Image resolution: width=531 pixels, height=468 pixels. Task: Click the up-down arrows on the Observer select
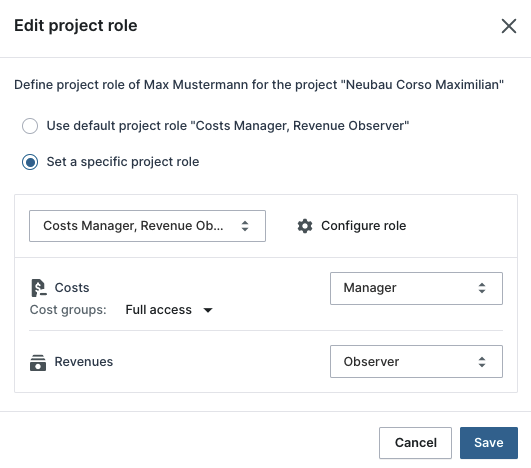click(x=482, y=362)
